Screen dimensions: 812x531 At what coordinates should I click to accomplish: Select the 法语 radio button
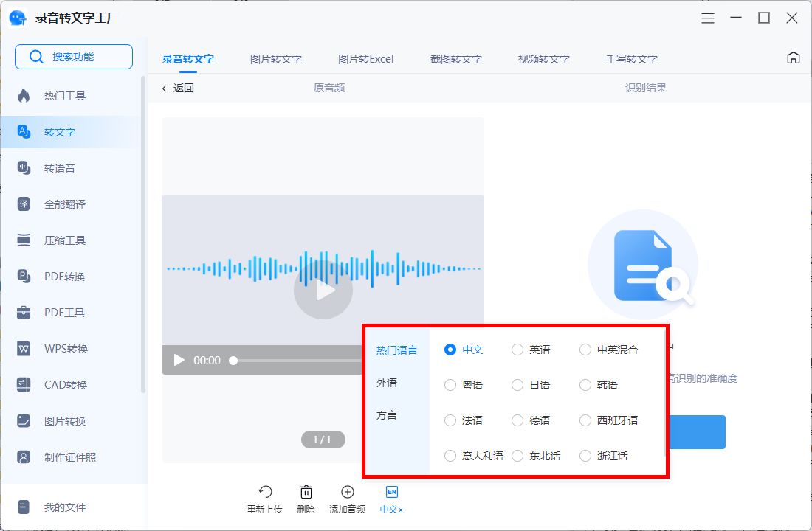(x=450, y=420)
